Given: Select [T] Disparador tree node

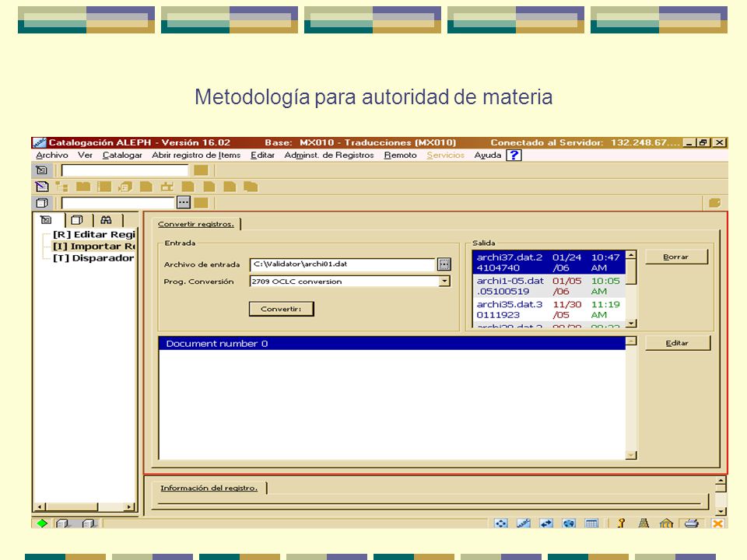Looking at the screenshot, I should (93, 258).
